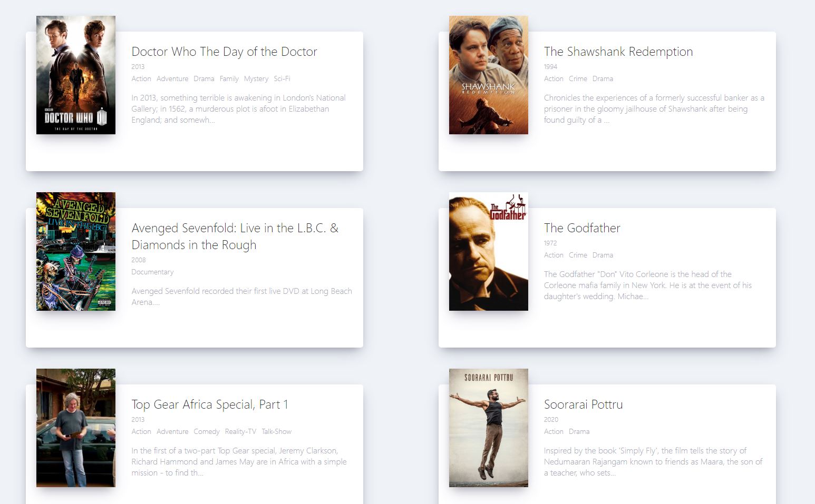815x504 pixels.
Task: Select the Adventure tag on Doctor Who card
Action: coord(172,78)
